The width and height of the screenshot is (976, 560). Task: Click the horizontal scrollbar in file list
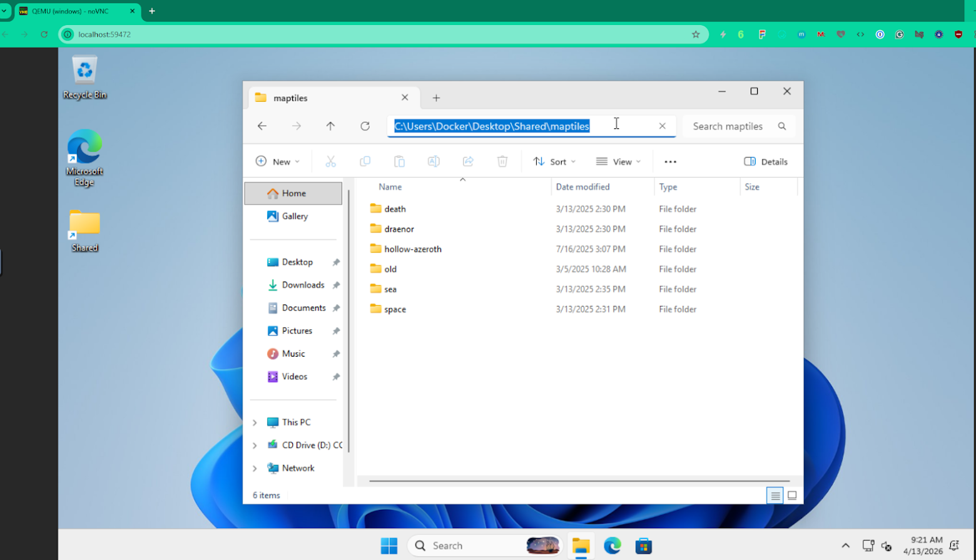pos(579,481)
